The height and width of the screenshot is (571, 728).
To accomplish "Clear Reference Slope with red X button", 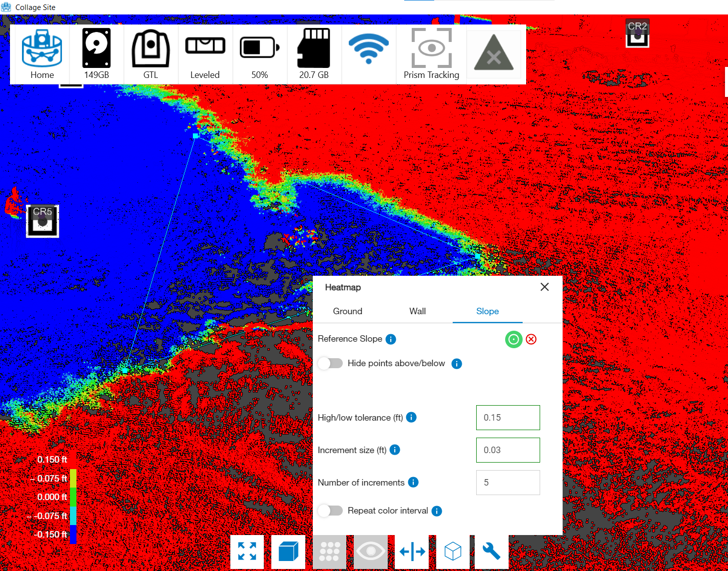I will tap(531, 339).
